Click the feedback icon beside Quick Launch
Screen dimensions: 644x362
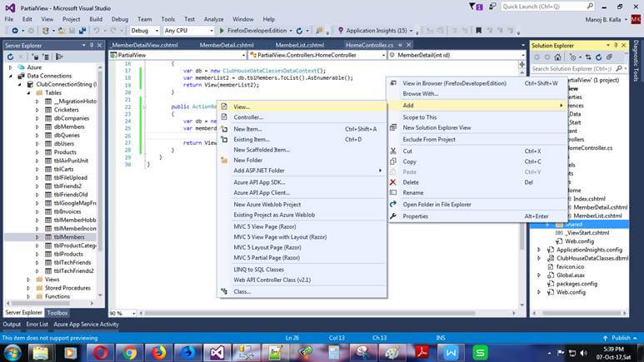492,7
